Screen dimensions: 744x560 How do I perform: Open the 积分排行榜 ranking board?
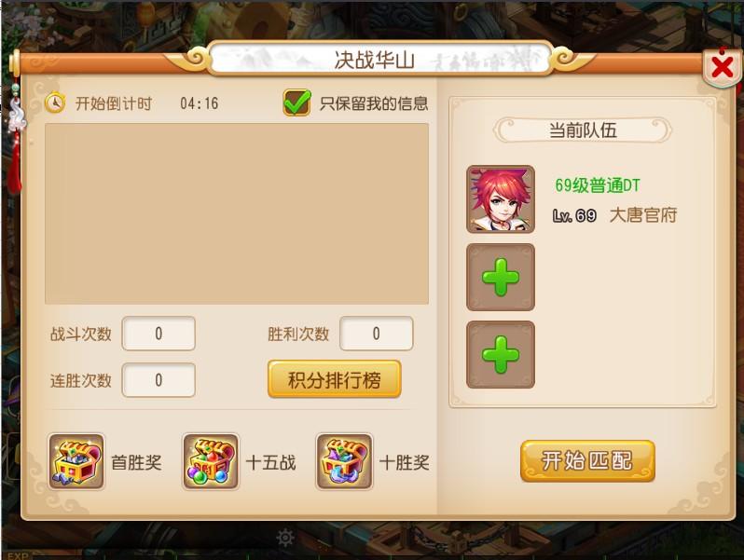click(335, 379)
